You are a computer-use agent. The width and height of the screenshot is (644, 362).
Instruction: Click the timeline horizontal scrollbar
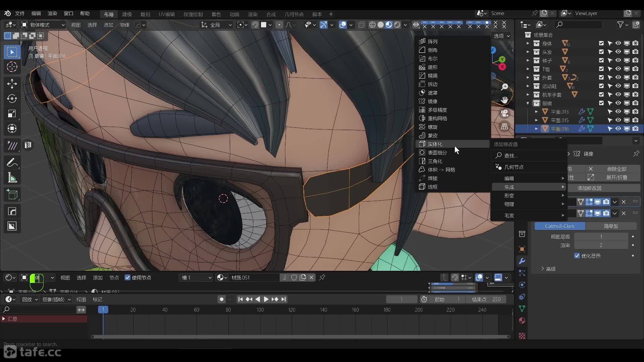tap(301, 337)
